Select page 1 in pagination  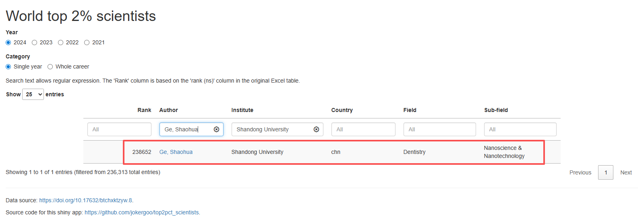[x=605, y=172]
